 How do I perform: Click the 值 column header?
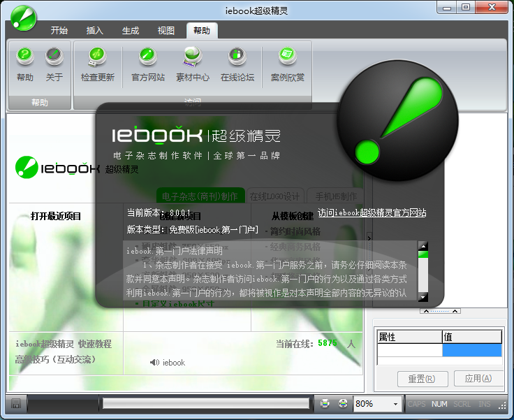coord(472,337)
